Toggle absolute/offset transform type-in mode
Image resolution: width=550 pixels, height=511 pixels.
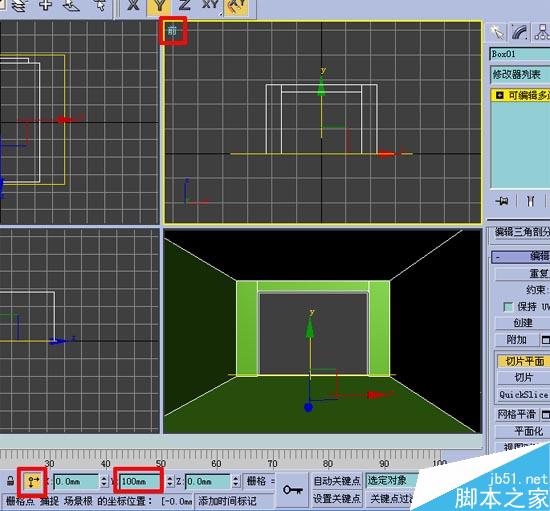pos(33,481)
